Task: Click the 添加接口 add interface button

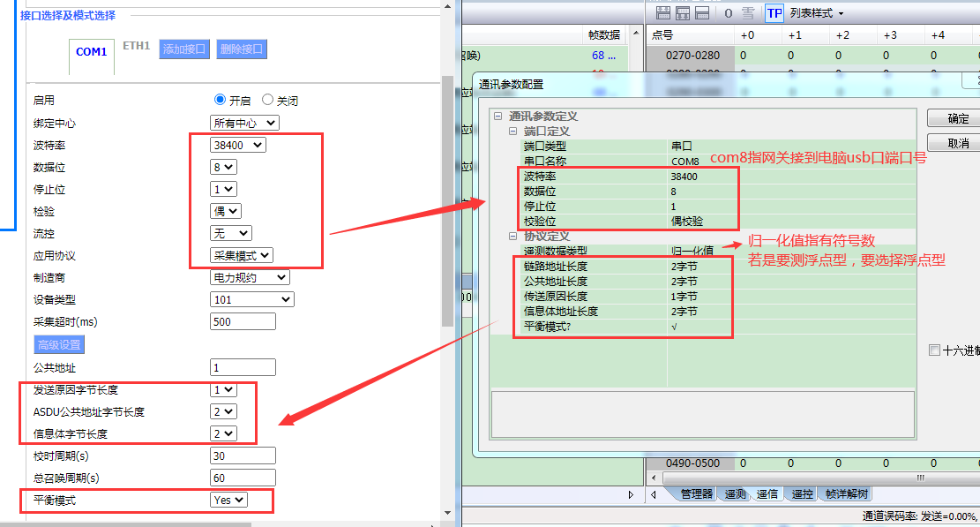Action: tap(184, 49)
